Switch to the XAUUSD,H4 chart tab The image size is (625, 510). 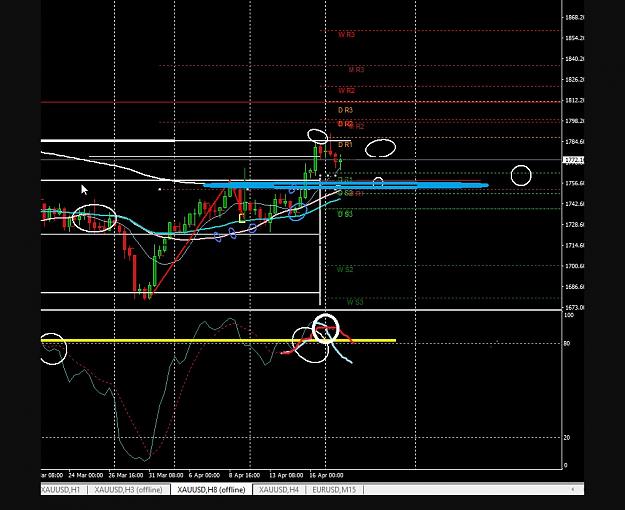(x=279, y=489)
